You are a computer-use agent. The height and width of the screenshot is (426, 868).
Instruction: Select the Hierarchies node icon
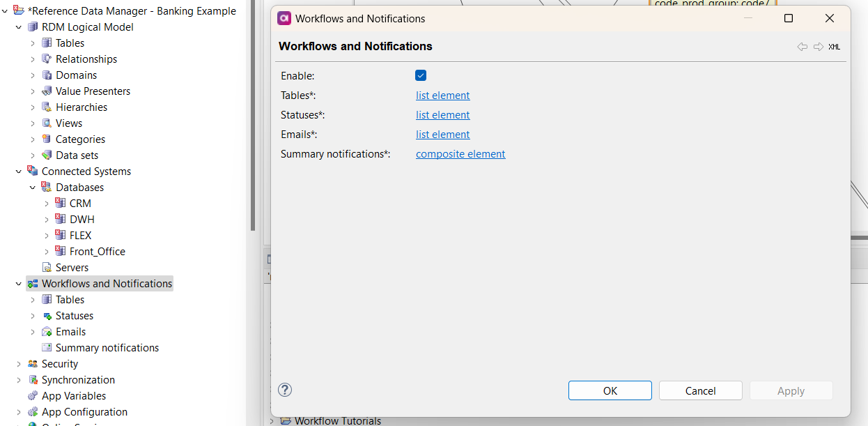pos(47,107)
